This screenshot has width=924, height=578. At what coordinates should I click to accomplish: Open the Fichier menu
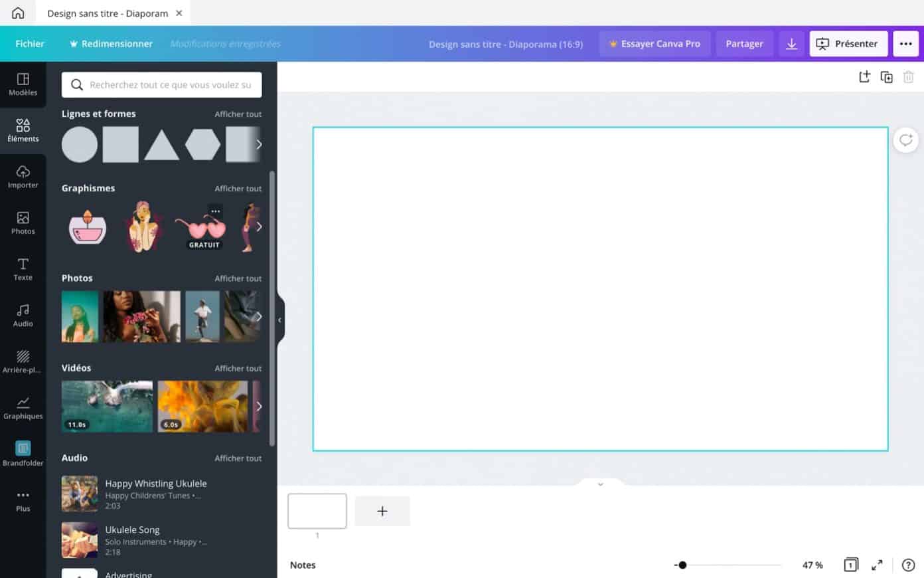[29, 43]
